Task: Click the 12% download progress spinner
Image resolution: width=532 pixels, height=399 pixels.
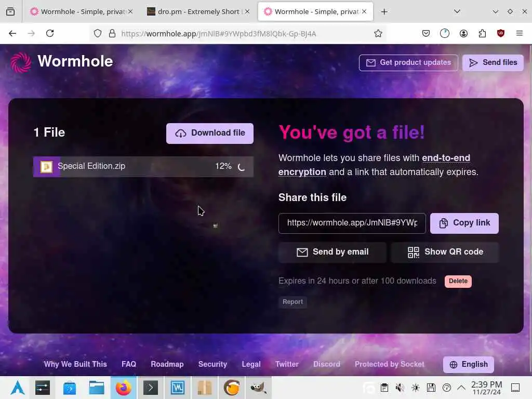Action: pyautogui.click(x=241, y=167)
